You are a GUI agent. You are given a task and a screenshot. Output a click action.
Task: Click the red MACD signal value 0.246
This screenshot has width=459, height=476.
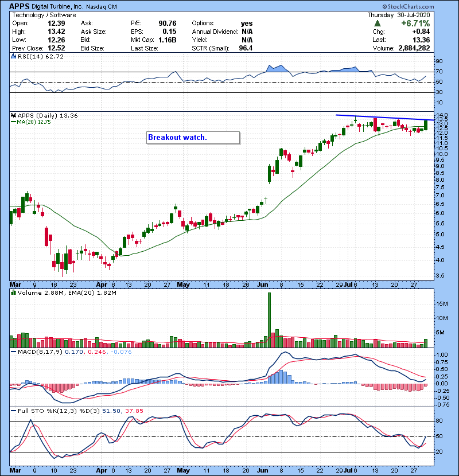(96, 352)
